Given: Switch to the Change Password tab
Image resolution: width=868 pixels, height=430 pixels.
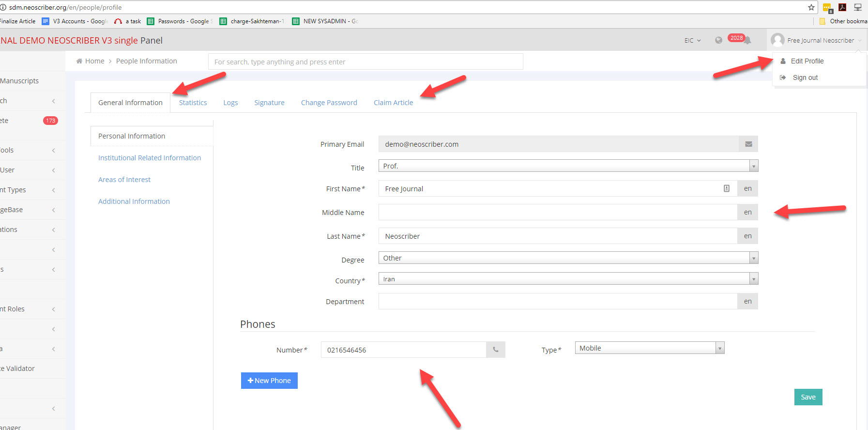Looking at the screenshot, I should coord(329,103).
